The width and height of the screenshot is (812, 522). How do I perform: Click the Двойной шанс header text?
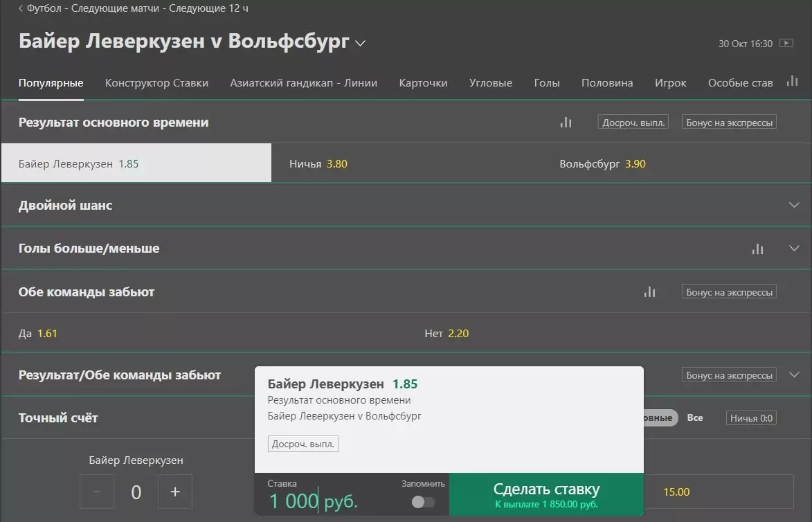click(65, 205)
